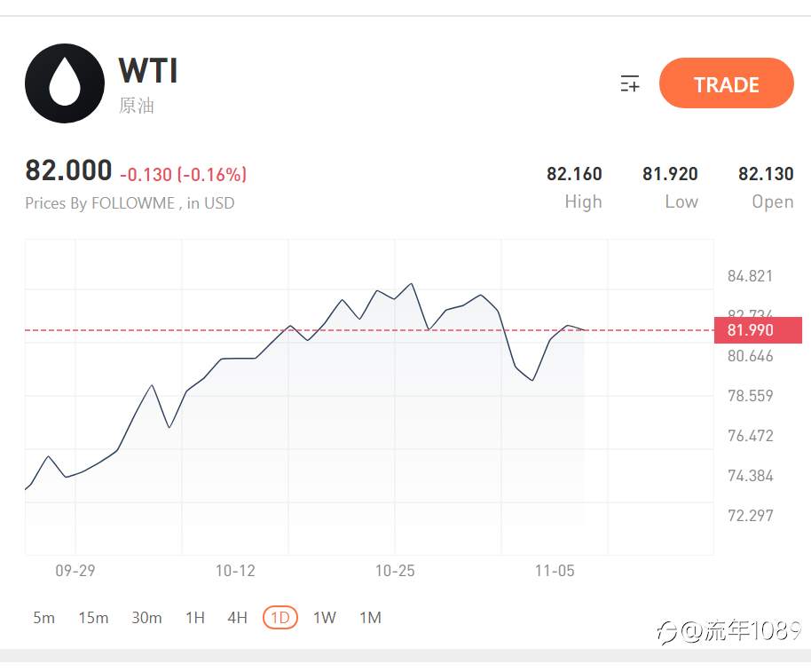
Task: Choose the 4H chart interval
Action: click(238, 618)
